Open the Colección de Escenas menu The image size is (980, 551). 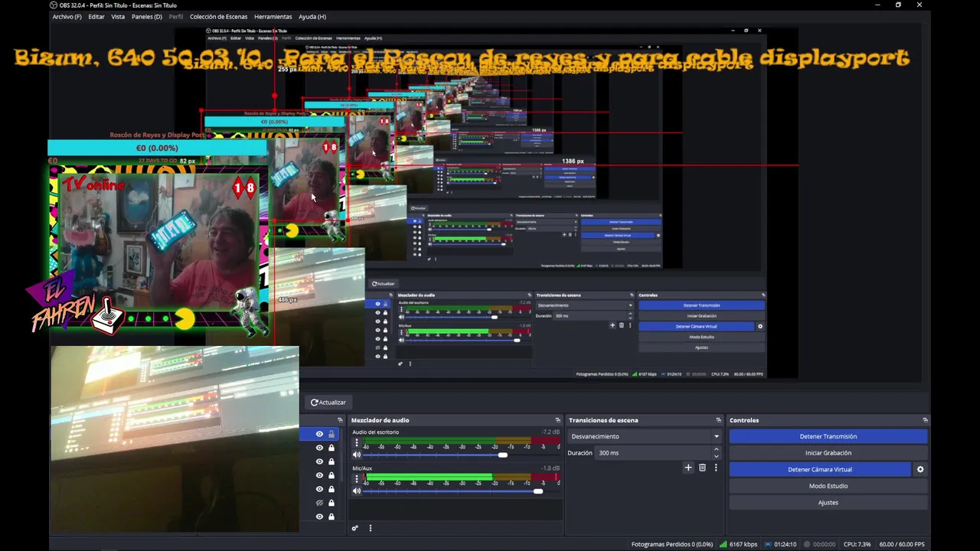(x=218, y=17)
